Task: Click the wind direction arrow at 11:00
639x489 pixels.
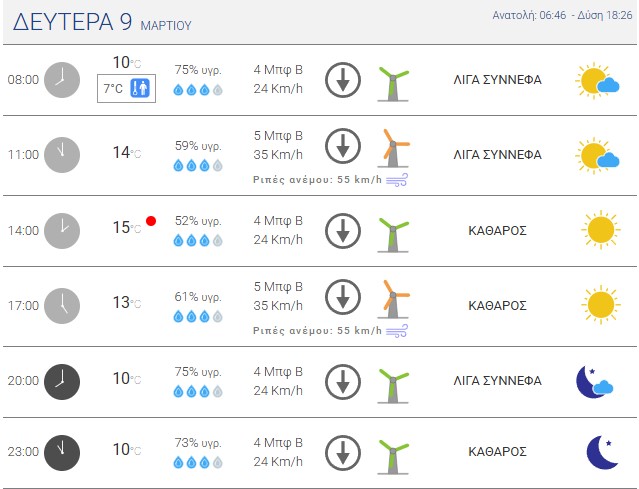Action: tap(343, 146)
